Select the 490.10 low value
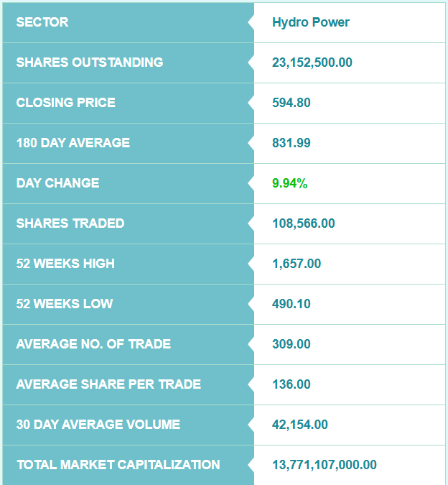The width and height of the screenshot is (448, 485). tap(291, 304)
